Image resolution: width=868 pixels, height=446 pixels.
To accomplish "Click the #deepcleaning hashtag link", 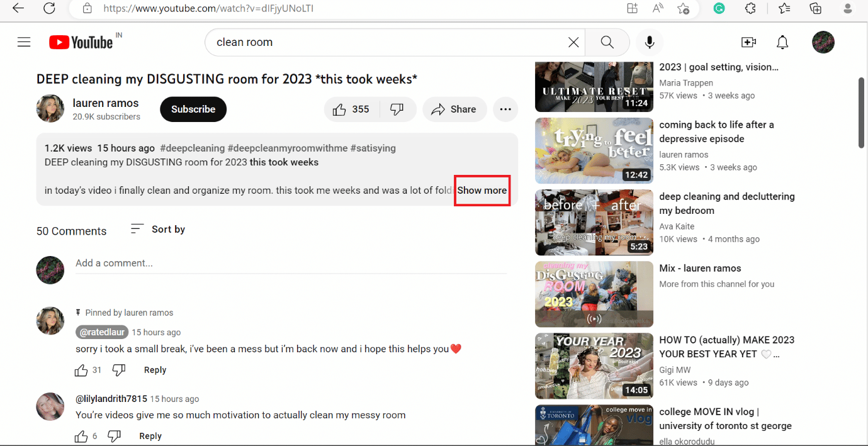I will (192, 148).
